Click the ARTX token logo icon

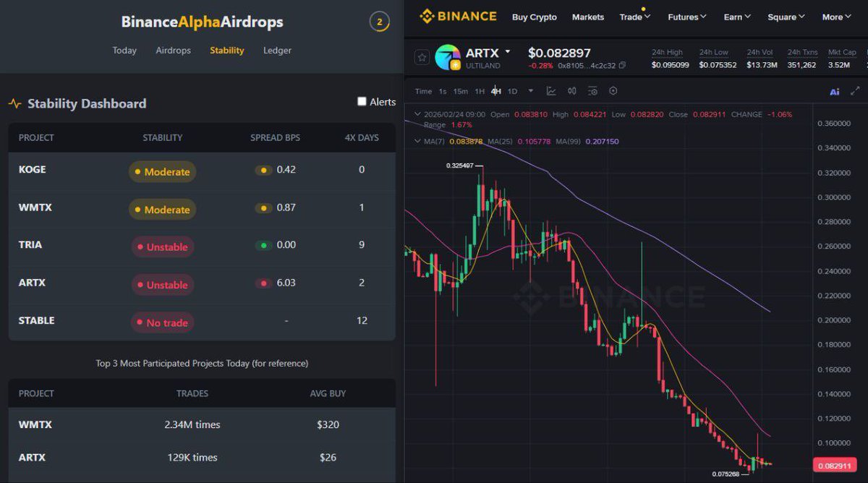[x=448, y=57]
